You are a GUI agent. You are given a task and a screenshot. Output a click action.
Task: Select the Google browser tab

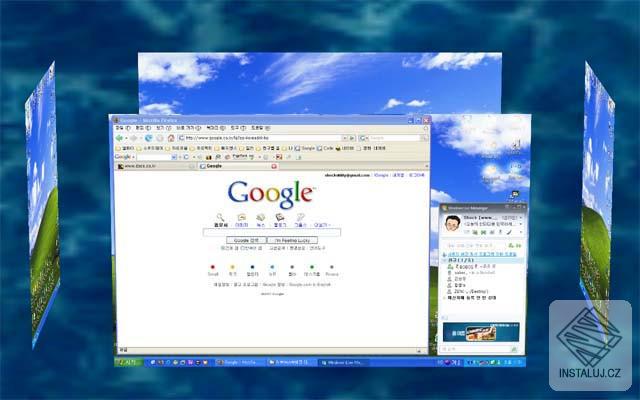pos(238,167)
